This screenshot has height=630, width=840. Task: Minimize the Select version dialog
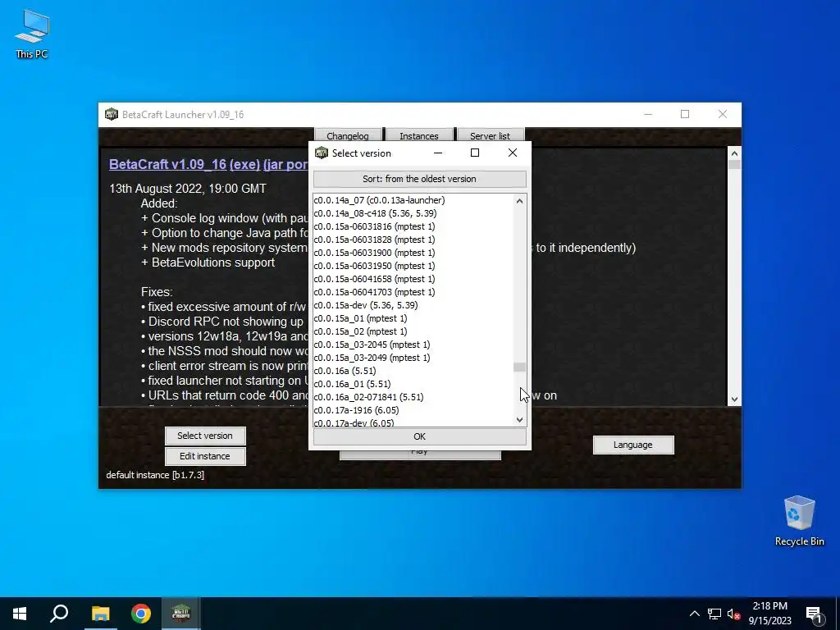438,153
